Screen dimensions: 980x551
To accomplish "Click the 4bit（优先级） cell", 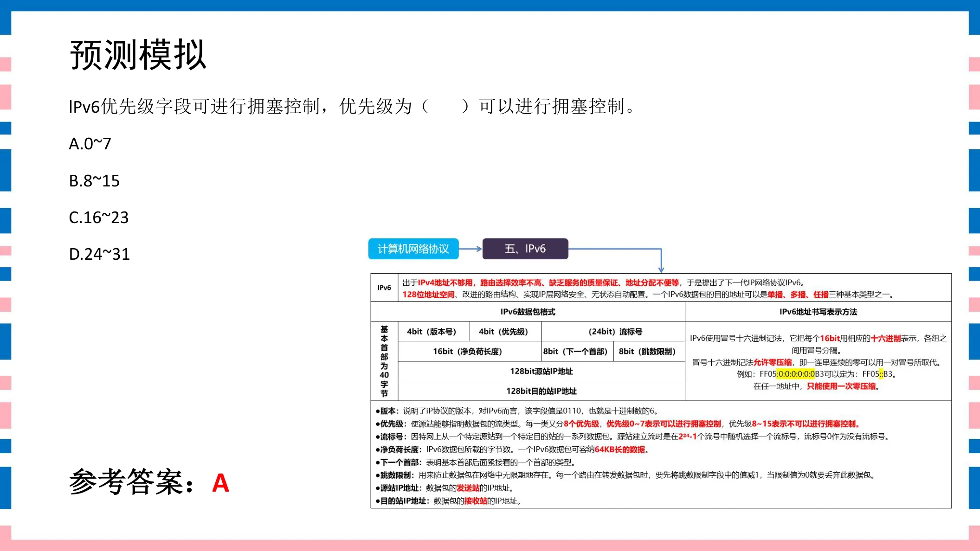I will point(505,332).
